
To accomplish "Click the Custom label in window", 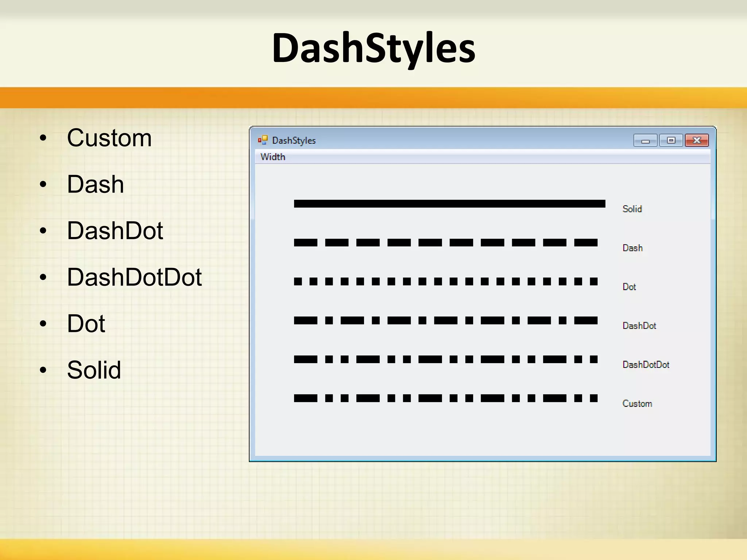I will click(x=637, y=404).
